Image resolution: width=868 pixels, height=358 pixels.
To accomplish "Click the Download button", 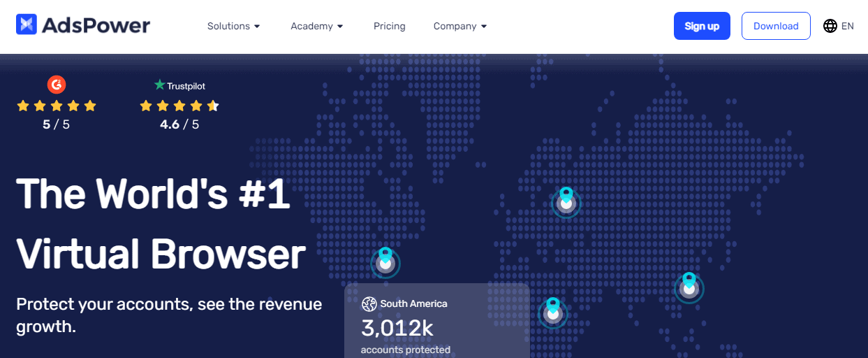I will (776, 26).
